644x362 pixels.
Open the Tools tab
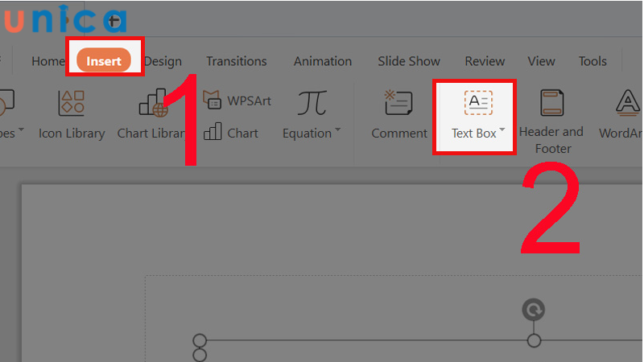point(592,61)
